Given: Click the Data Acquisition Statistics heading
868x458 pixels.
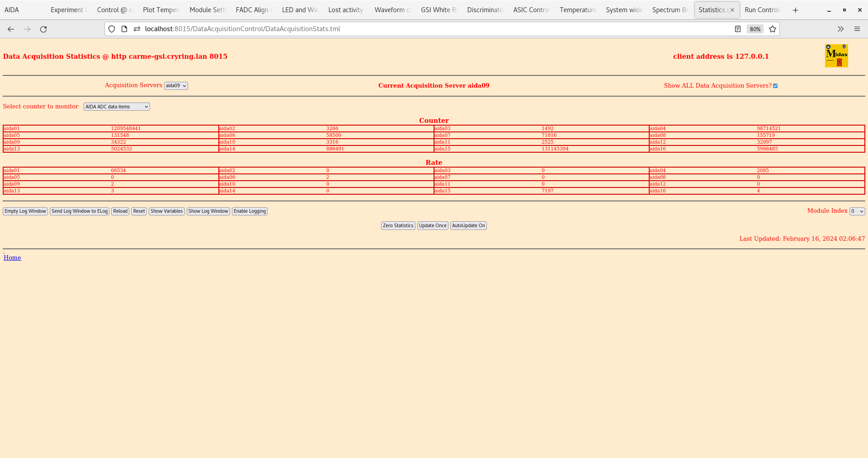Looking at the screenshot, I should [x=115, y=56].
